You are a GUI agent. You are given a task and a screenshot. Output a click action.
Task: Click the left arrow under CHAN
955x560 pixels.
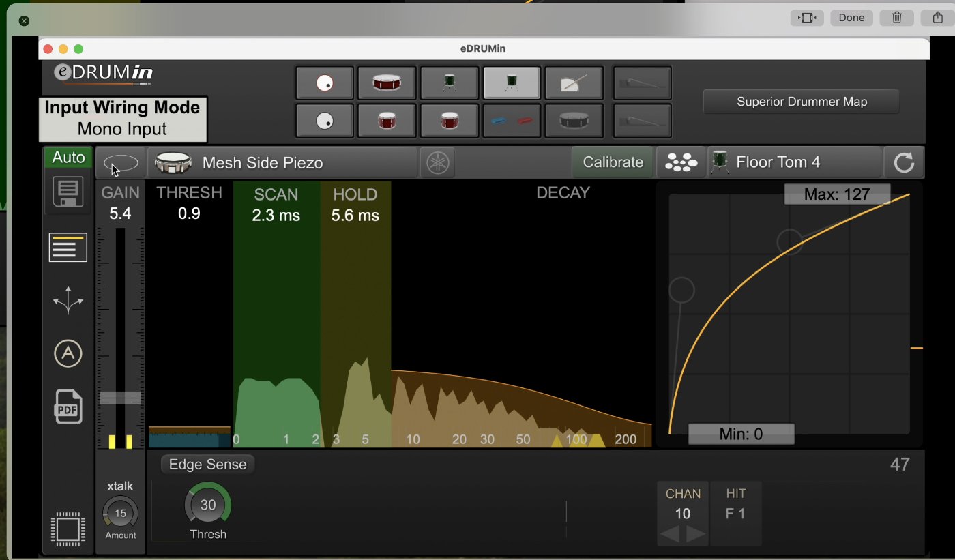point(671,534)
